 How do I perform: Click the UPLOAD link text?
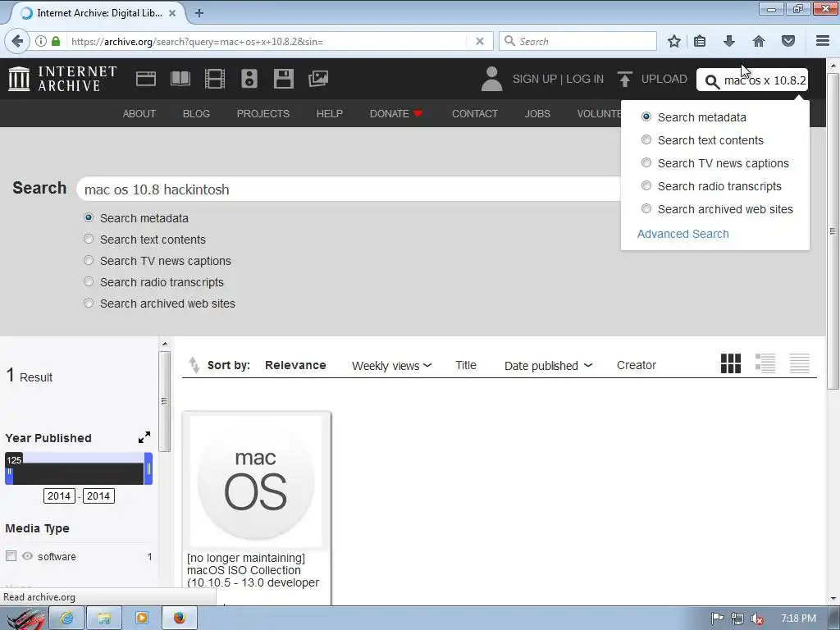664,79
